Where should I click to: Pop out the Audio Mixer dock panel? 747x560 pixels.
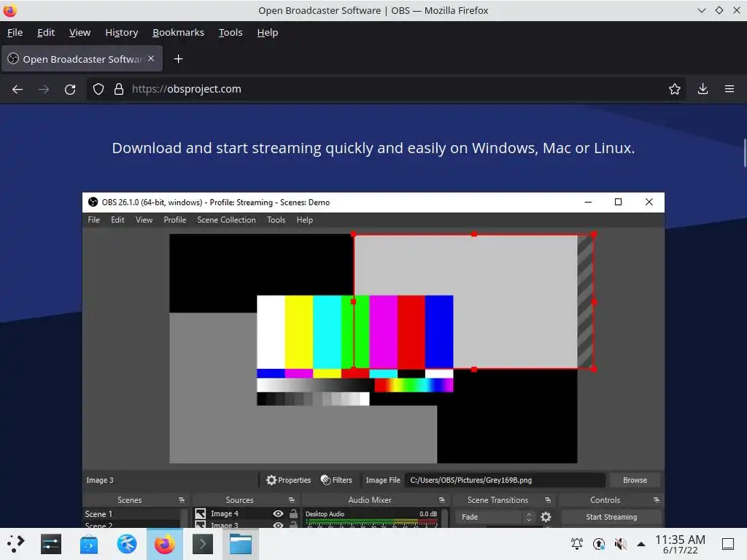point(441,500)
